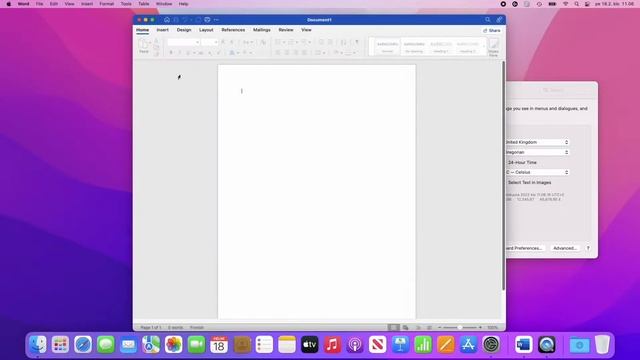Image resolution: width=640 pixels, height=360 pixels.
Task: Click the help question mark button
Action: point(588,248)
